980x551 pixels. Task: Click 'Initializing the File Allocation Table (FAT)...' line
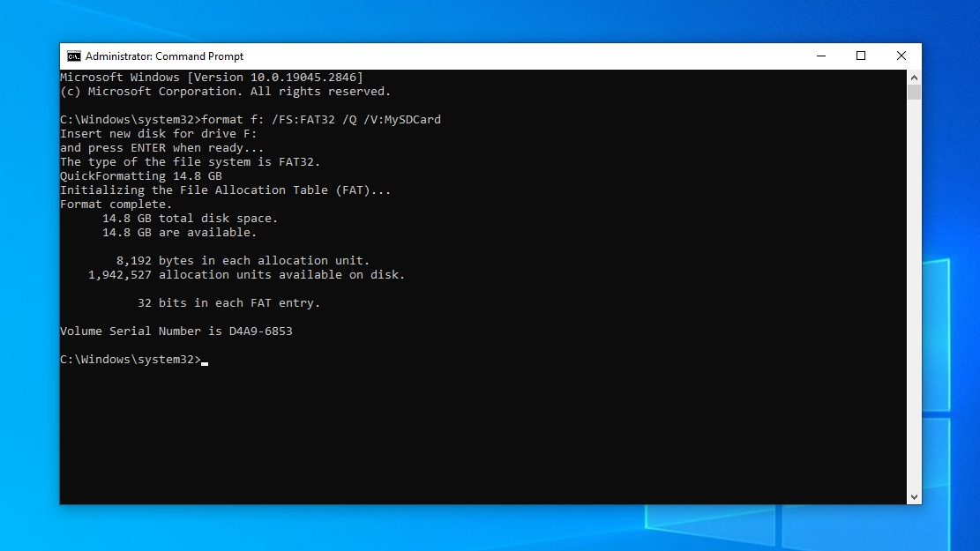pos(225,190)
